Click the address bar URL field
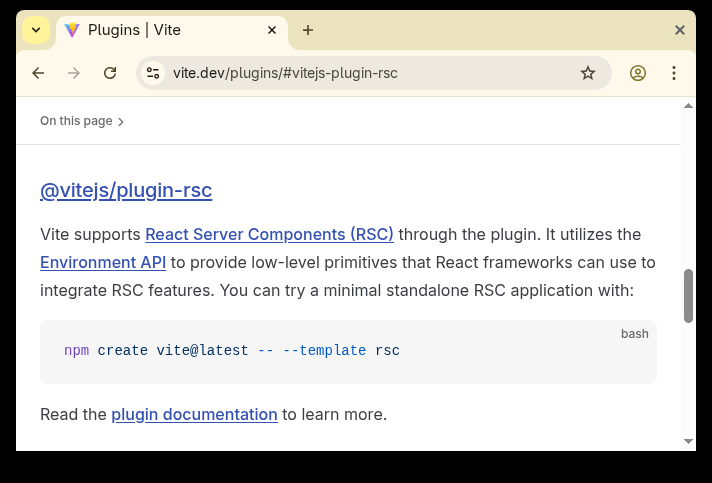This screenshot has width=712, height=483. [x=360, y=73]
